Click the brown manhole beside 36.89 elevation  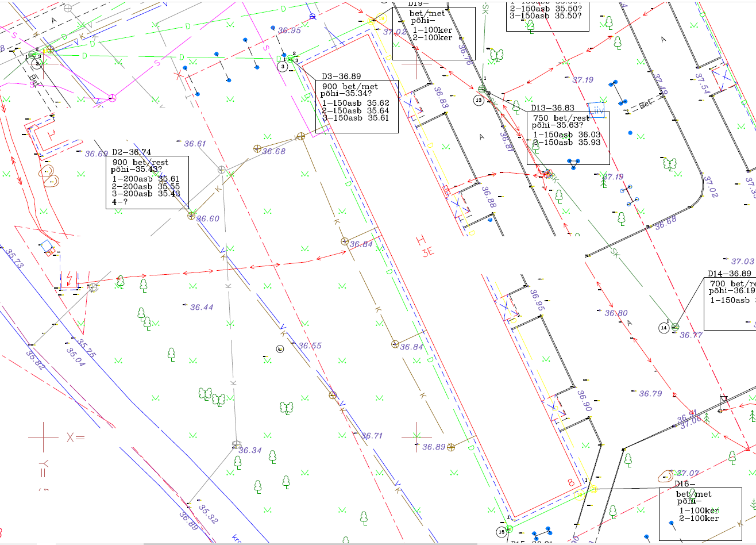451,447
